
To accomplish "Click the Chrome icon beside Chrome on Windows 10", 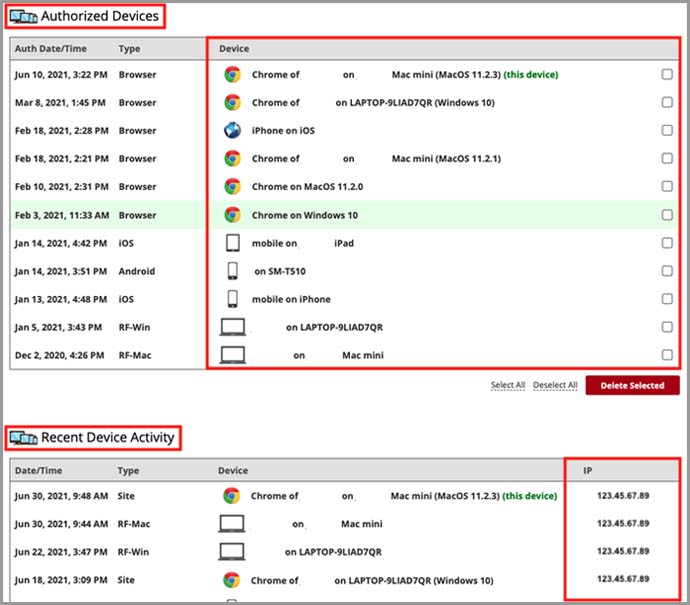I will (x=232, y=215).
